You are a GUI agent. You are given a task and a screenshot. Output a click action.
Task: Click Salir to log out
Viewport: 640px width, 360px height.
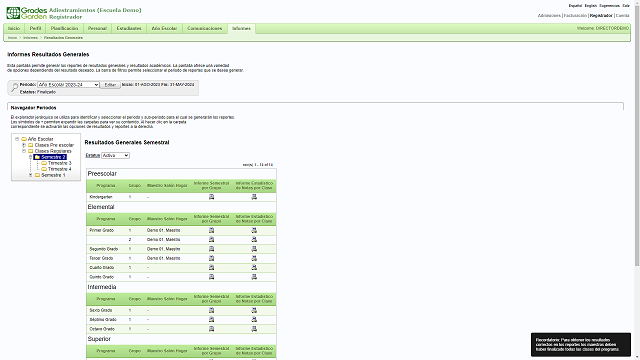(626, 6)
